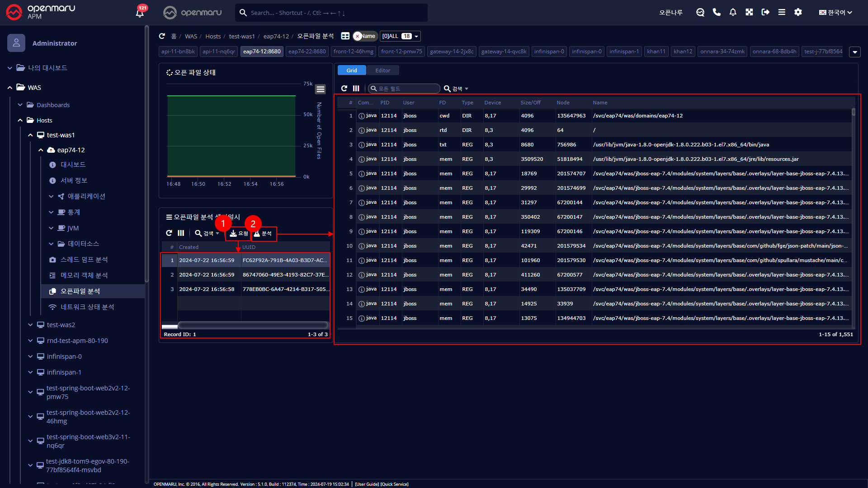The height and width of the screenshot is (488, 868).
Task: Toggle the Name switch
Action: 365,36
